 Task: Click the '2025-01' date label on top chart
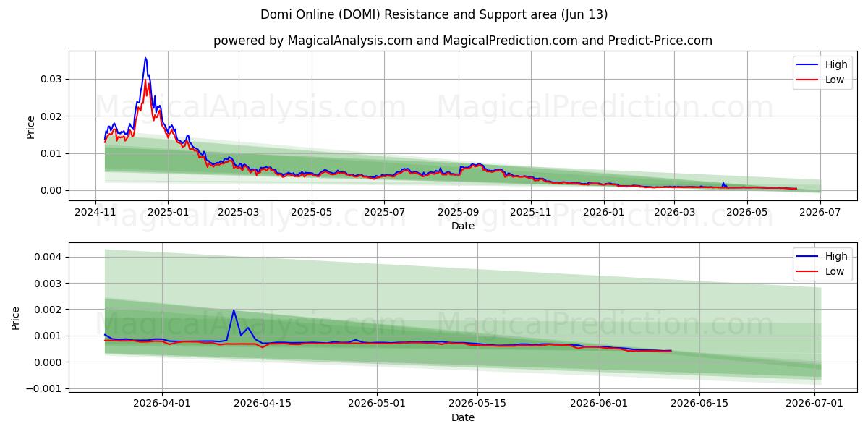coord(167,212)
